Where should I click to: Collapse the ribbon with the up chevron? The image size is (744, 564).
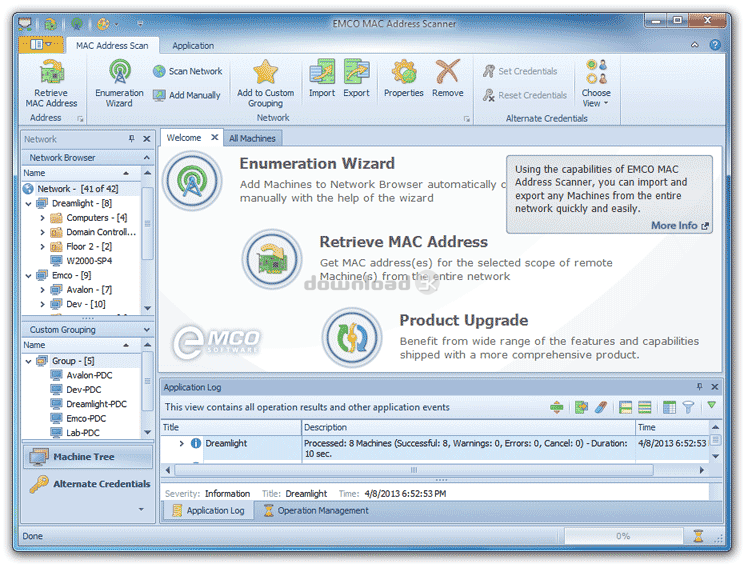695,45
